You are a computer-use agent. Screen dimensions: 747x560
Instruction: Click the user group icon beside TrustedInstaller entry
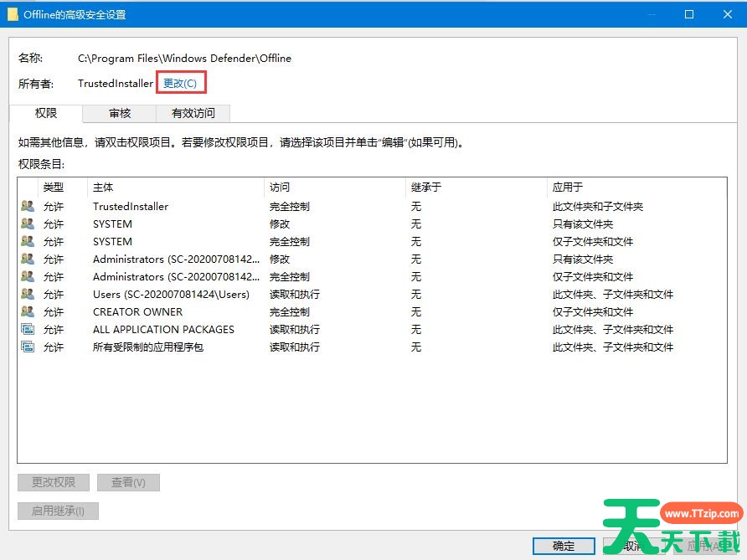point(28,206)
